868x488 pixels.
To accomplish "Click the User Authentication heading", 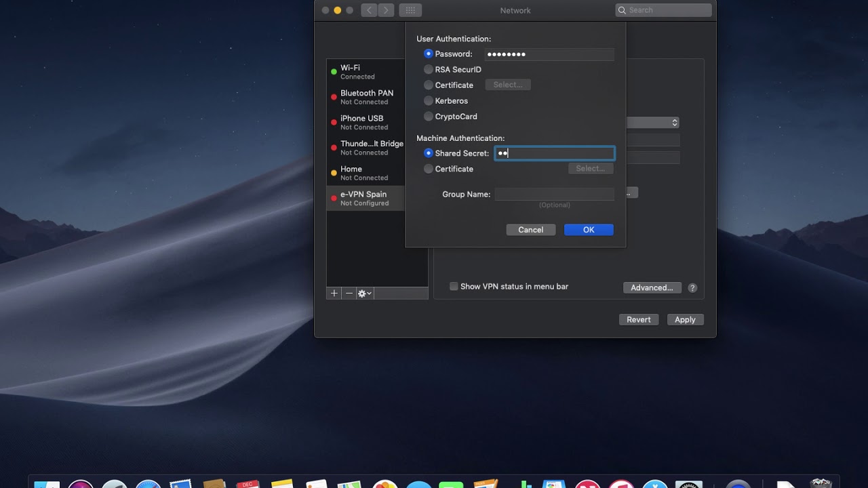I will tap(454, 39).
